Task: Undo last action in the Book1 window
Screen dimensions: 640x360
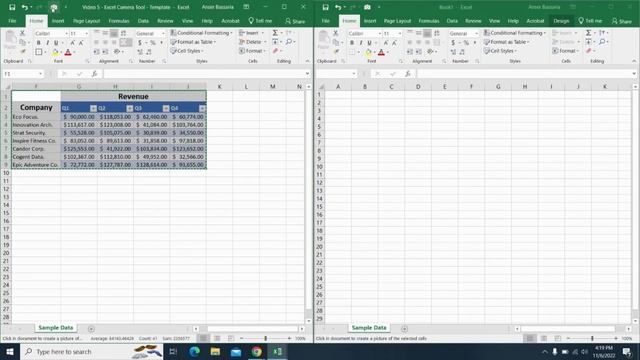Action: (338, 7)
